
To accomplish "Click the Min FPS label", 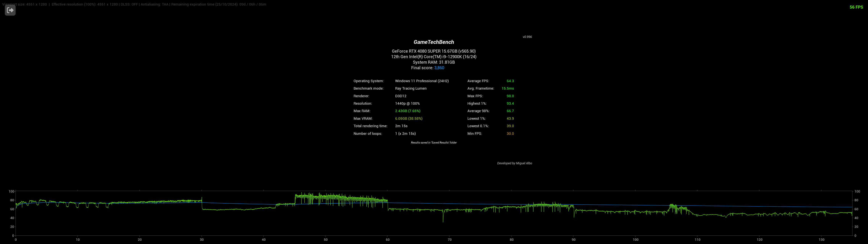I will (x=475, y=134).
